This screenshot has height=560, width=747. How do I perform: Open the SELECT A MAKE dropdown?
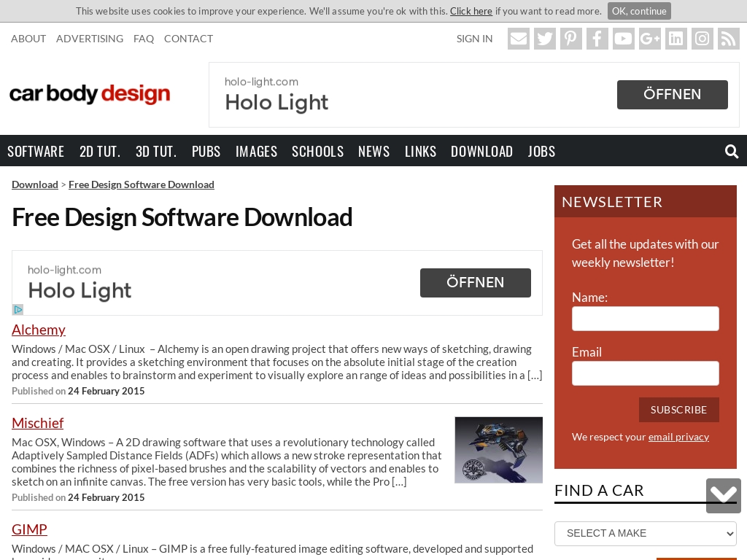click(x=646, y=533)
